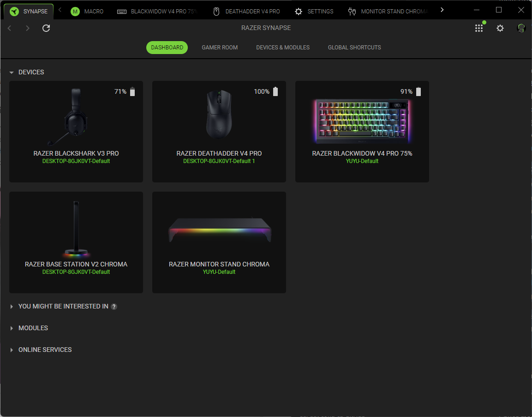Open the Razer DeathAdder V4 Pro mouse image

click(x=219, y=115)
